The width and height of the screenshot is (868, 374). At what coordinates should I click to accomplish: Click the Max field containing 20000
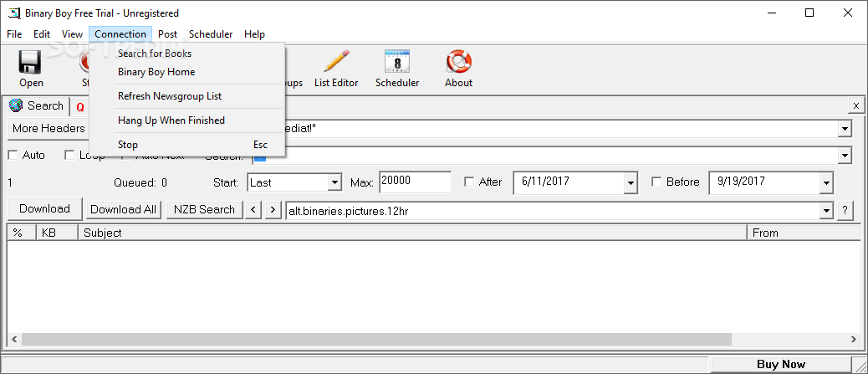click(415, 182)
